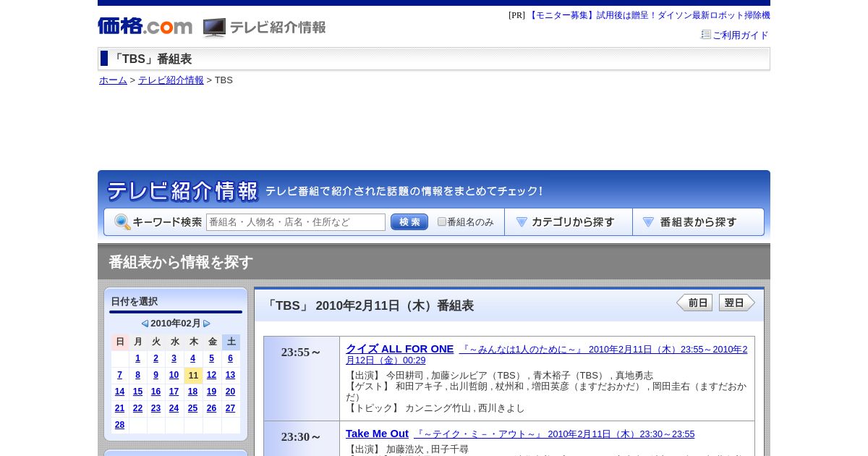Select February 10 in the calendar
Image resolution: width=868 pixels, height=456 pixels.
click(174, 375)
